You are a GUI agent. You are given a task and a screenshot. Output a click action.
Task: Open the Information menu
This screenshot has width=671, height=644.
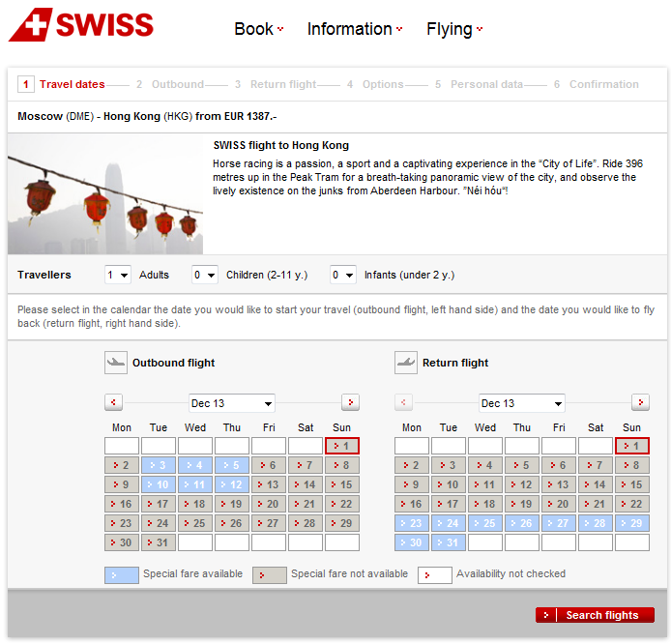coord(354,29)
